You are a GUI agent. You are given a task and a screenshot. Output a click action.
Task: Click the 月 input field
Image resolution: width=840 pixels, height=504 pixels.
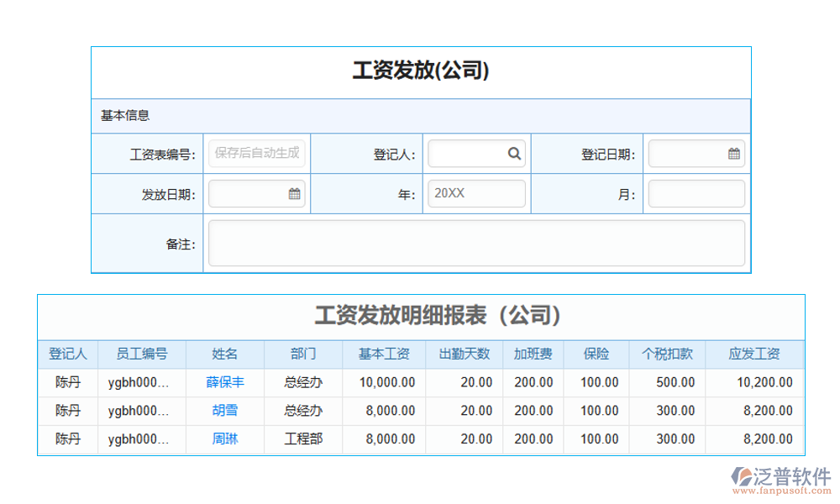(x=696, y=194)
